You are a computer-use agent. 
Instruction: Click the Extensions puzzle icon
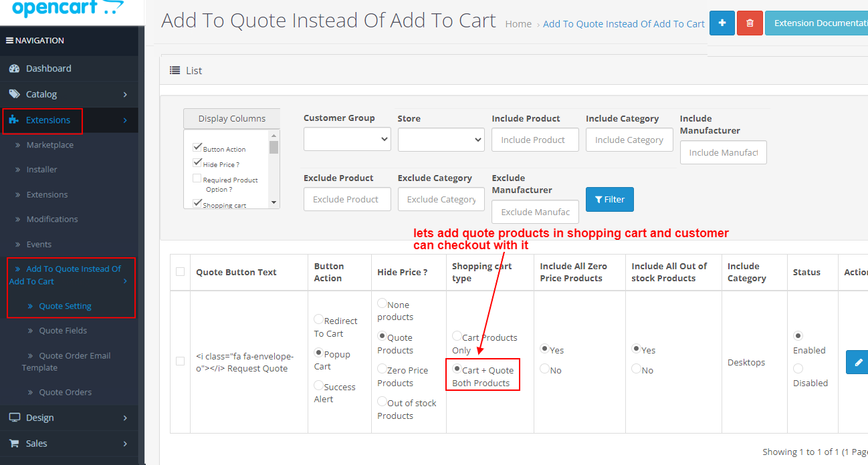pyautogui.click(x=14, y=120)
